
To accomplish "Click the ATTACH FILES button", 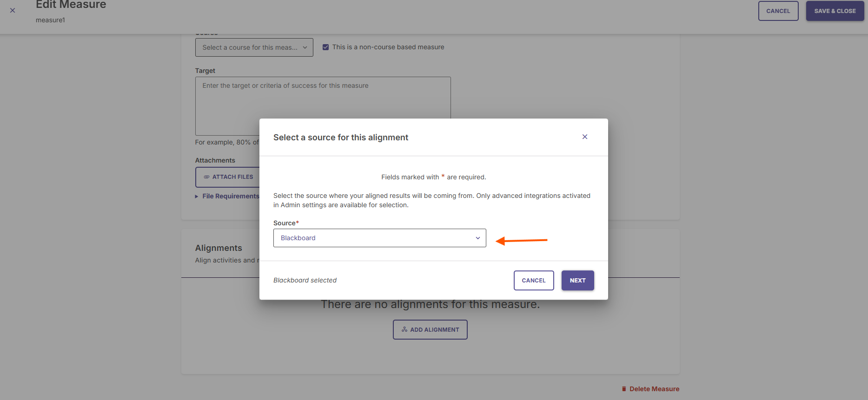I will pos(228,177).
